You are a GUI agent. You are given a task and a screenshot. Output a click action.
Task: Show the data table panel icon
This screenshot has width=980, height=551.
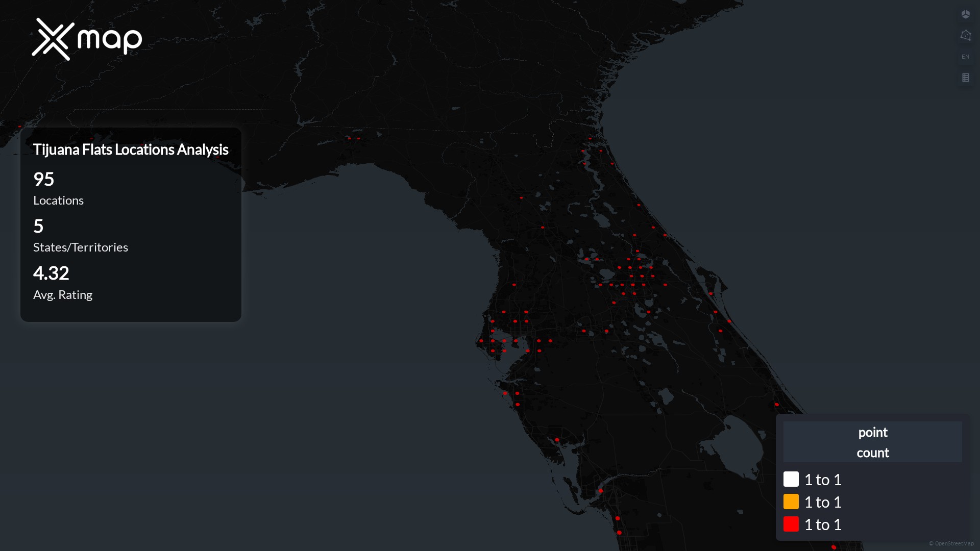965,78
